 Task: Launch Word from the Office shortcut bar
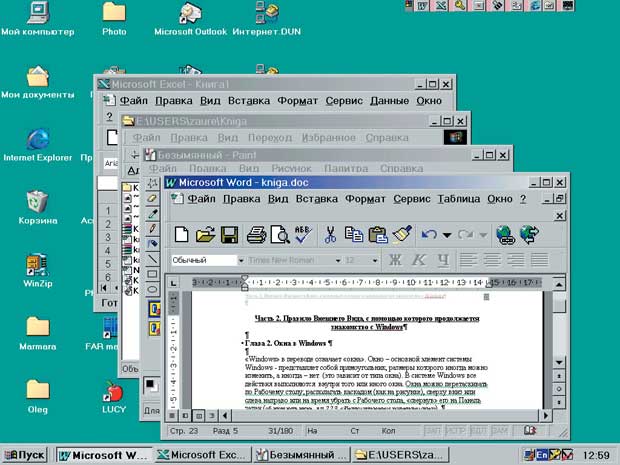click(423, 6)
